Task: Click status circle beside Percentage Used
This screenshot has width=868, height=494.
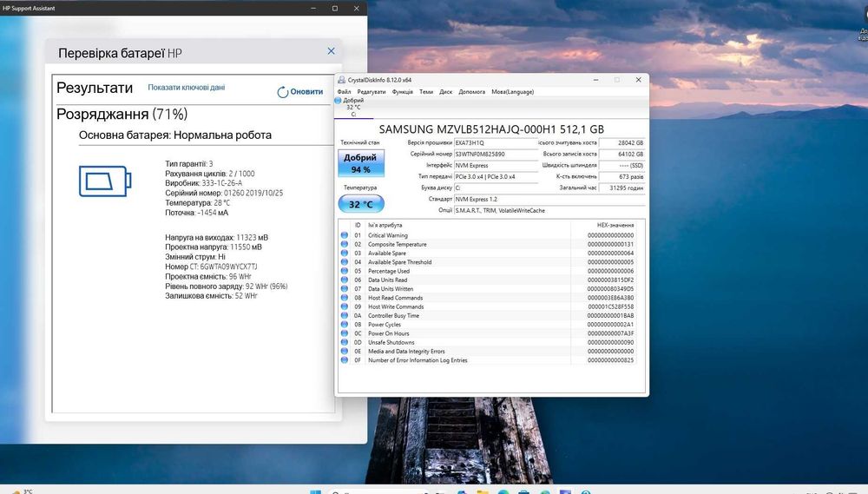Action: [345, 271]
